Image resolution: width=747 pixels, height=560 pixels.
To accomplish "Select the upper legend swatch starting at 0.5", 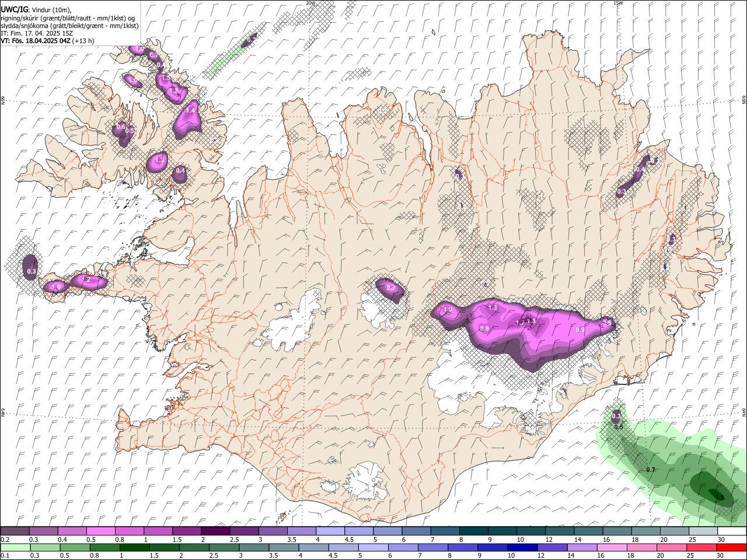I will [100, 531].
